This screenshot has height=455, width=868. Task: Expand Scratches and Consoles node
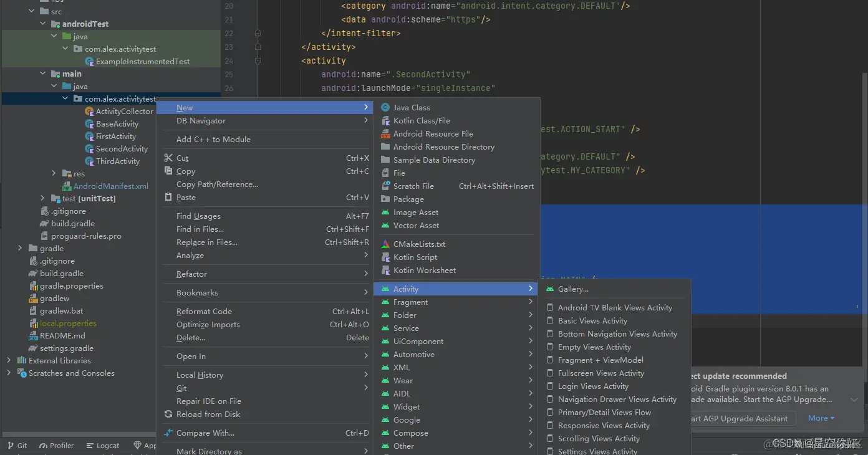point(9,373)
